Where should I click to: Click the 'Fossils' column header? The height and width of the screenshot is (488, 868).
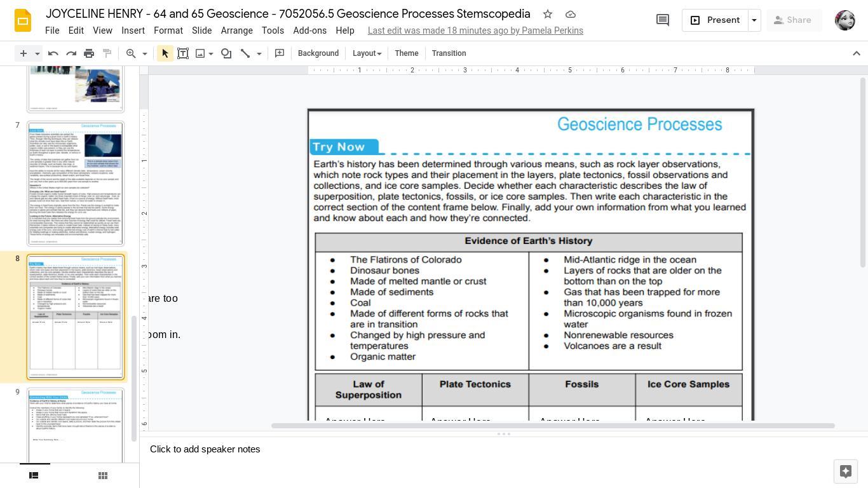pos(582,384)
